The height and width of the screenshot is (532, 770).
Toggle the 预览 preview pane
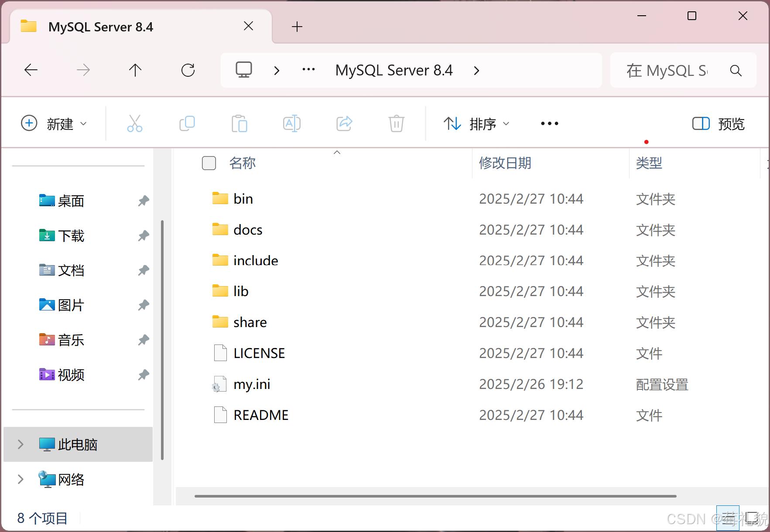coord(719,124)
